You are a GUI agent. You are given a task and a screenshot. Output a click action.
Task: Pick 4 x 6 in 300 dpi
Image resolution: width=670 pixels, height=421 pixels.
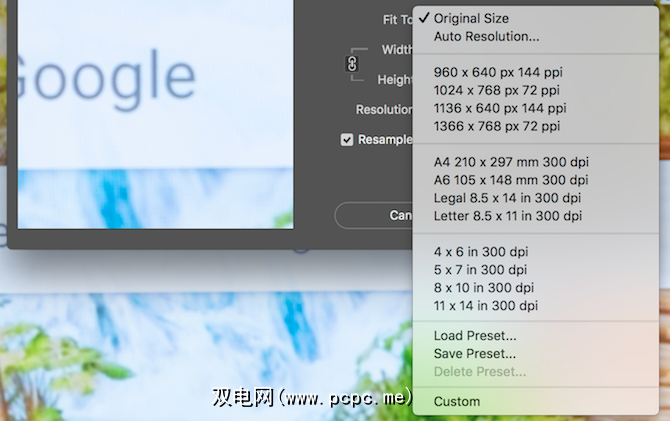click(535, 252)
